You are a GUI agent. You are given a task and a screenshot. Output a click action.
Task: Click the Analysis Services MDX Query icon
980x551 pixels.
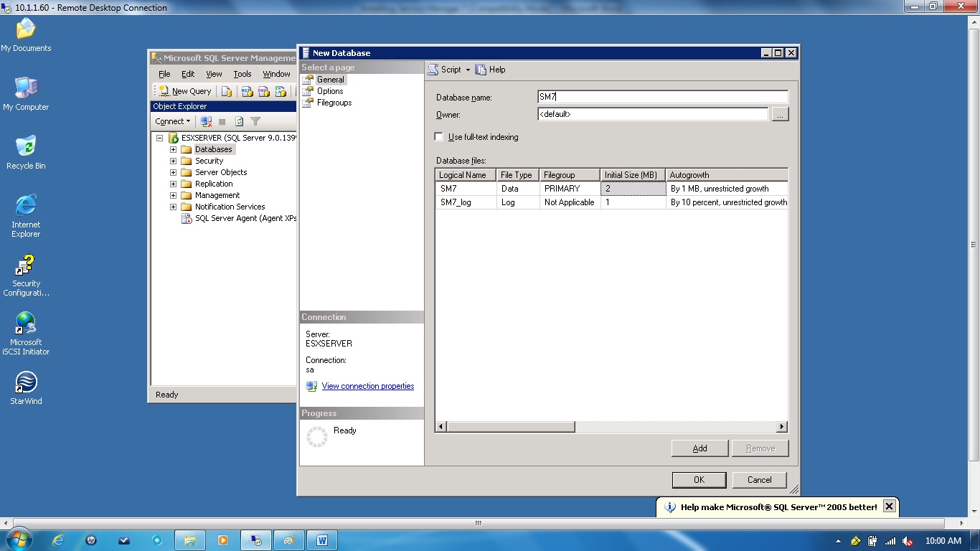click(247, 91)
